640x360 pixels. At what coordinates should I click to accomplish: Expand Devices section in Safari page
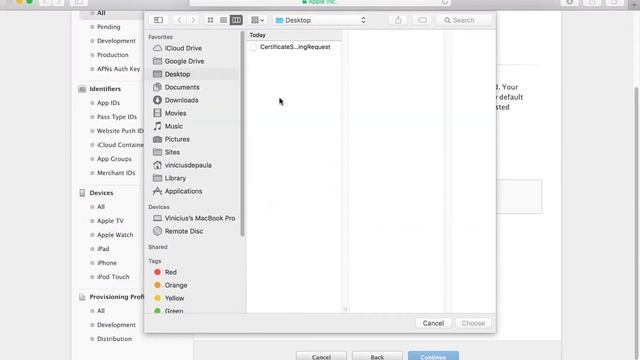click(x=101, y=193)
